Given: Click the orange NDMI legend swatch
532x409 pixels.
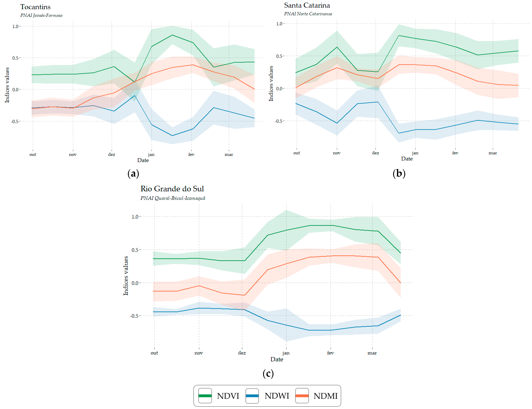Looking at the screenshot, I should (302, 396).
